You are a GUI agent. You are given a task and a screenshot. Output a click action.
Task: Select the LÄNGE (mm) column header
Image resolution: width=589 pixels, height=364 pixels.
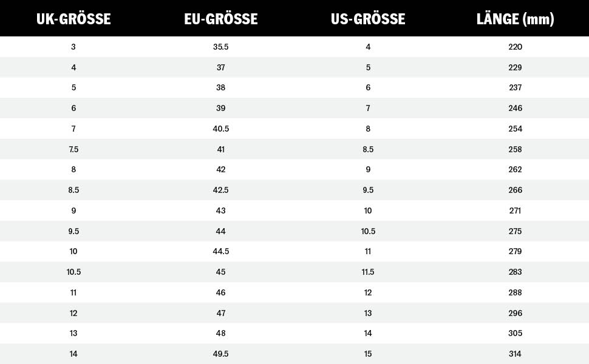(x=515, y=19)
